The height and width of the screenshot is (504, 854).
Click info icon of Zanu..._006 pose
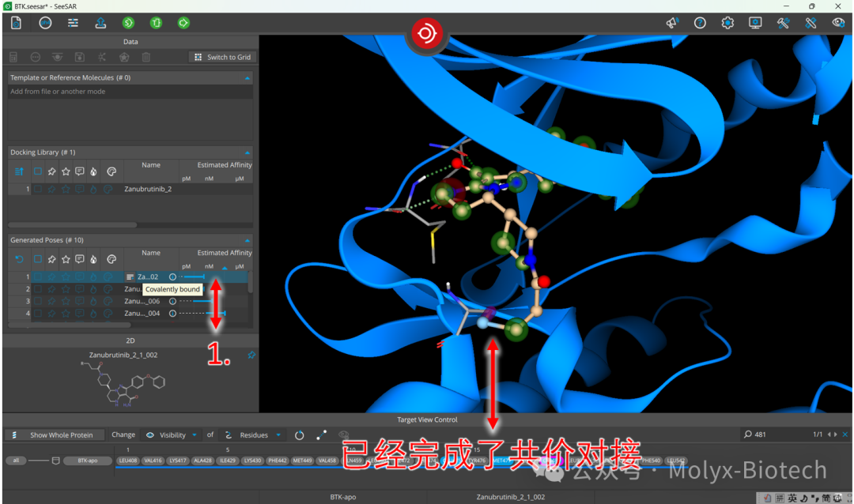[172, 301]
